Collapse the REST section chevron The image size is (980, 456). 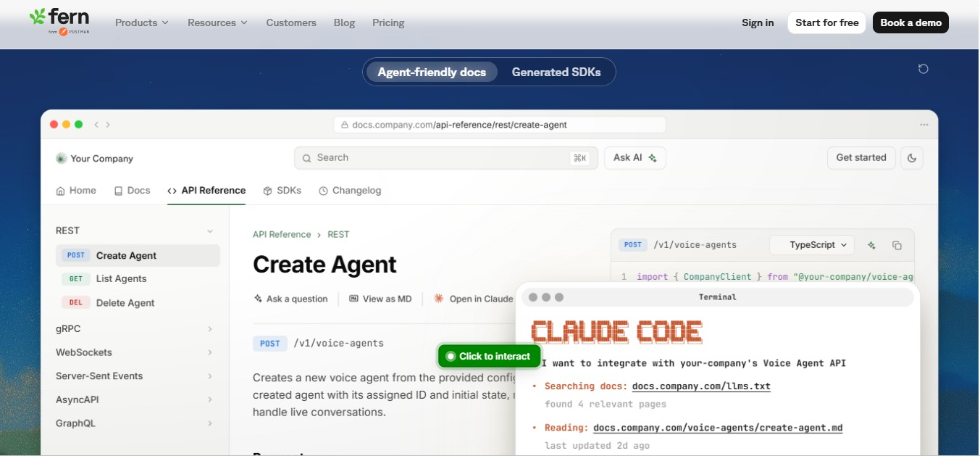click(x=210, y=231)
